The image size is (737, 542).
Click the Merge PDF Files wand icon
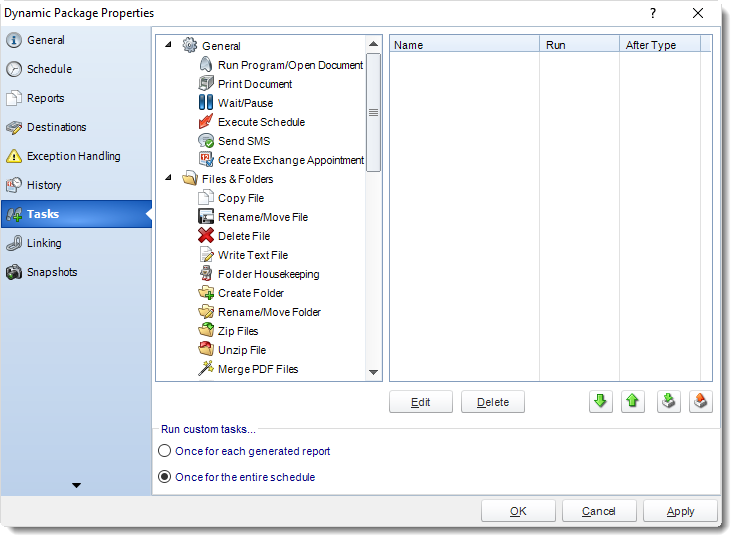[x=206, y=369]
